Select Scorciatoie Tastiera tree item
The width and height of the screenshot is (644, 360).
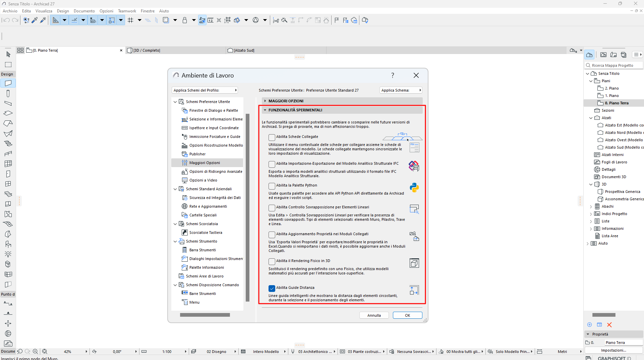tap(206, 233)
